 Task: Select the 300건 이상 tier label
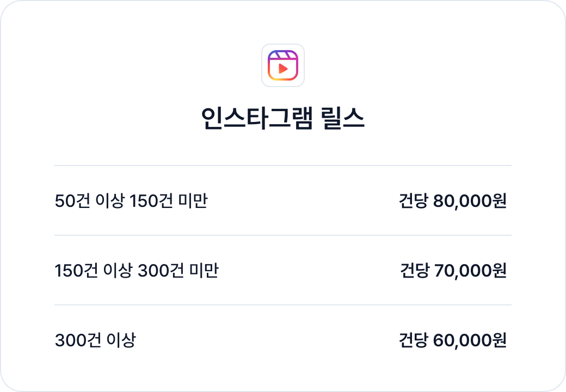pyautogui.click(x=95, y=340)
